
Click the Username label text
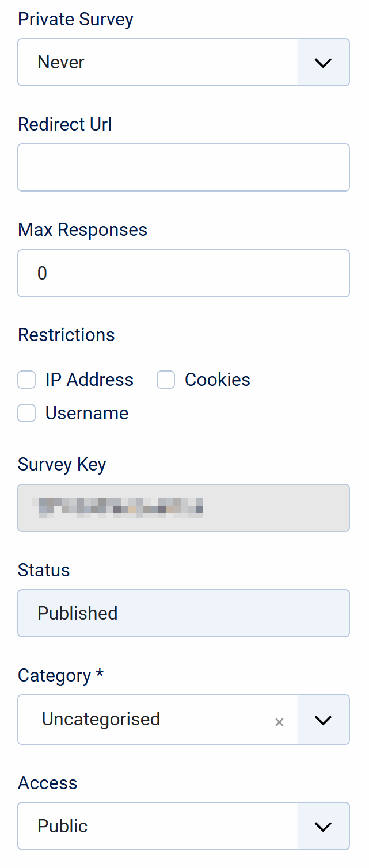[86, 414]
